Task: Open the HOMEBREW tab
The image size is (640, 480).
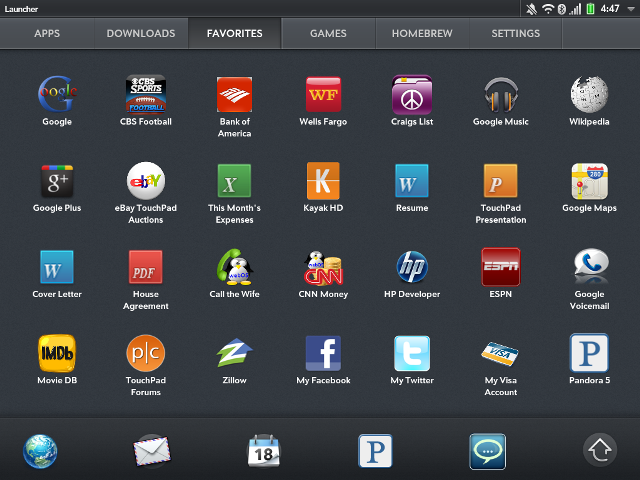Action: tap(422, 33)
